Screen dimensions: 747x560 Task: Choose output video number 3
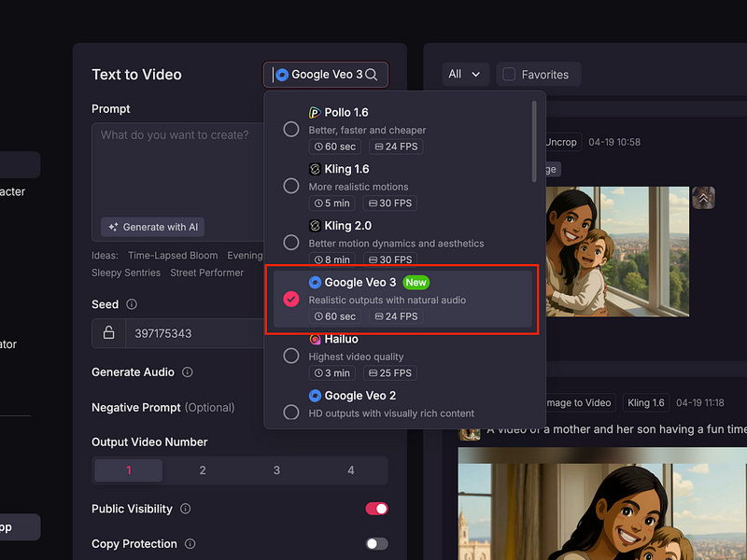tap(276, 470)
